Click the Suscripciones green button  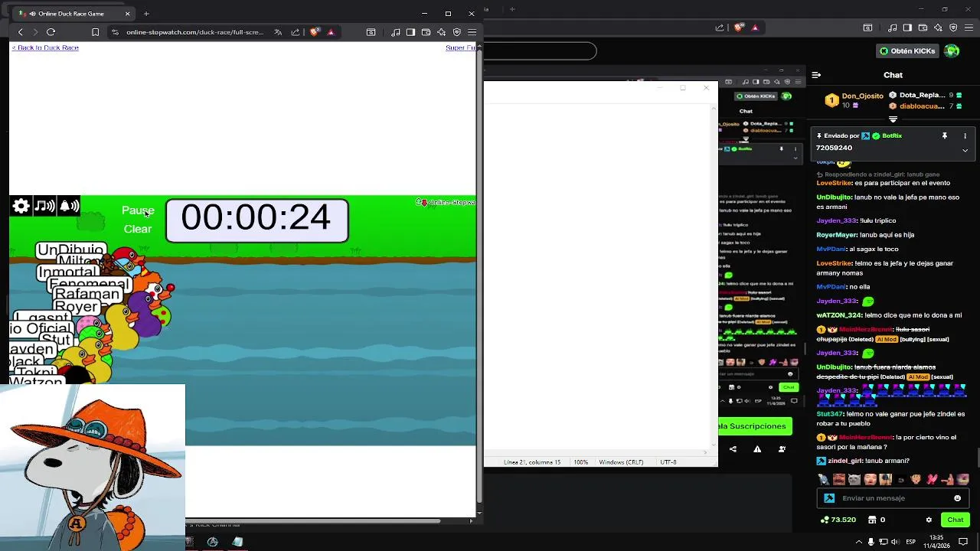coord(755,426)
